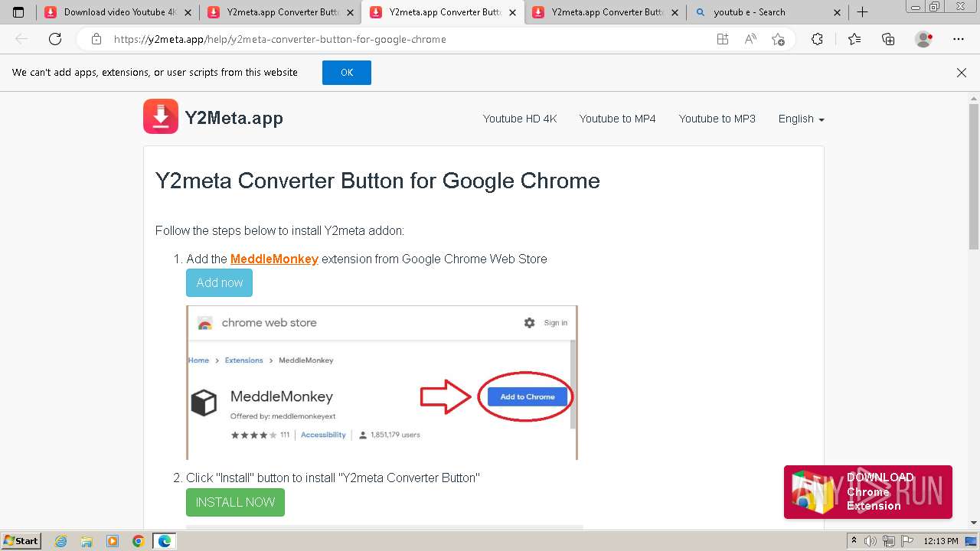View site information lock icon
980x551 pixels.
96,39
